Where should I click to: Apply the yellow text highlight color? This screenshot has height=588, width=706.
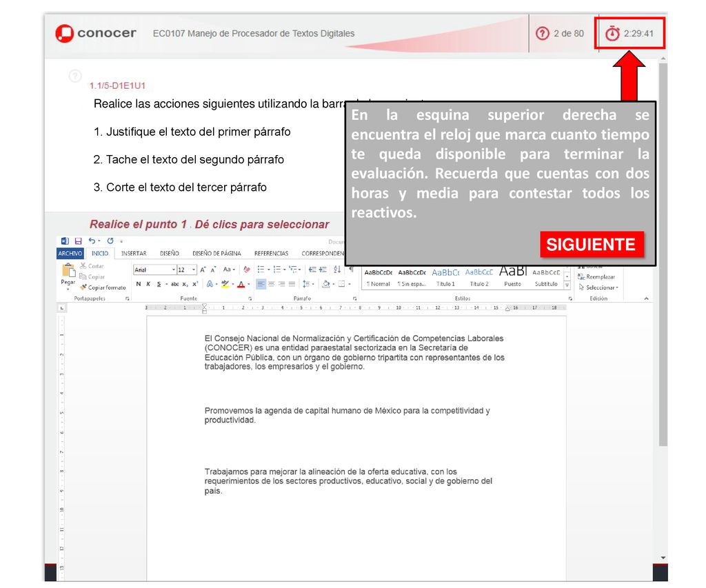pyautogui.click(x=225, y=284)
